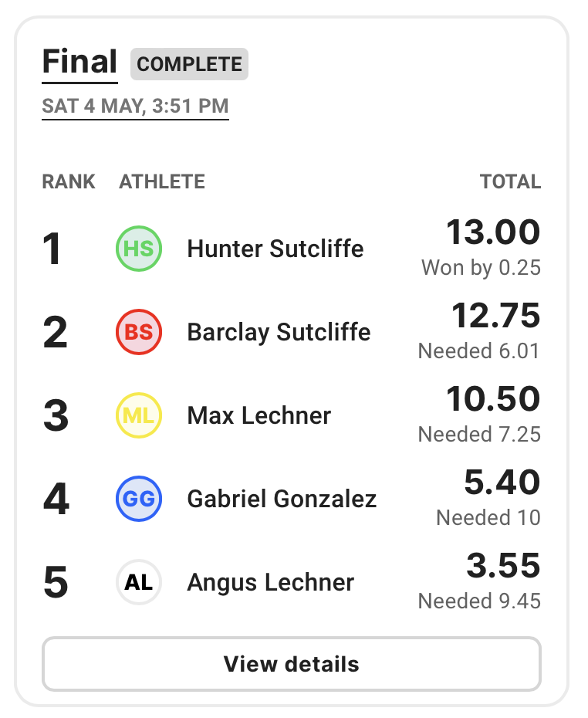Select athlete name Gabriel Gonzalez
The image size is (588, 718).
click(x=282, y=499)
